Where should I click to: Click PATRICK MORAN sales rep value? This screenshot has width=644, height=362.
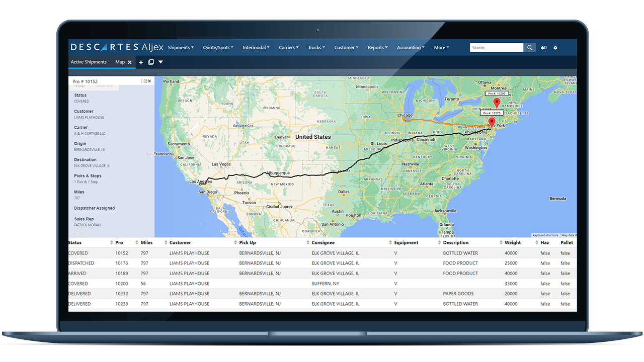(x=88, y=225)
